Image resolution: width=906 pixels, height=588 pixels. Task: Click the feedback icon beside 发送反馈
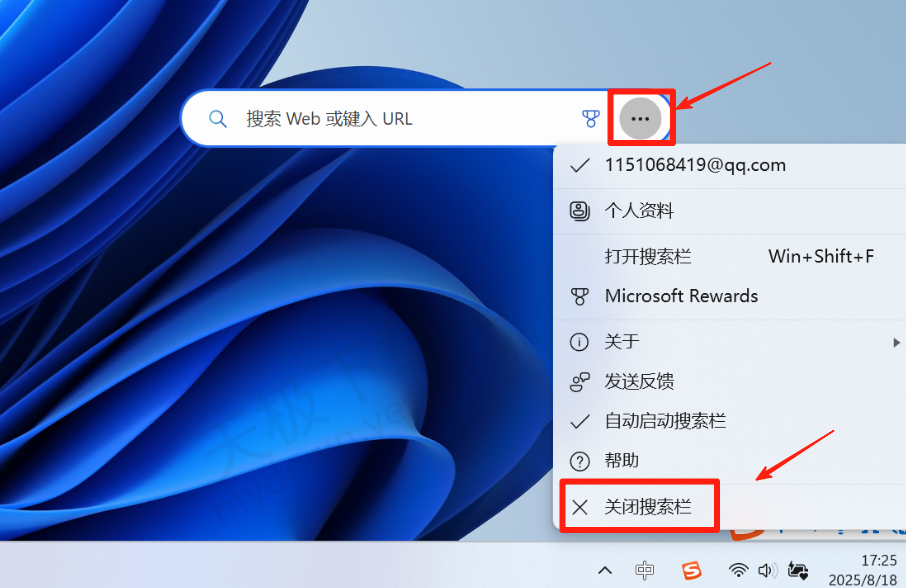579,382
